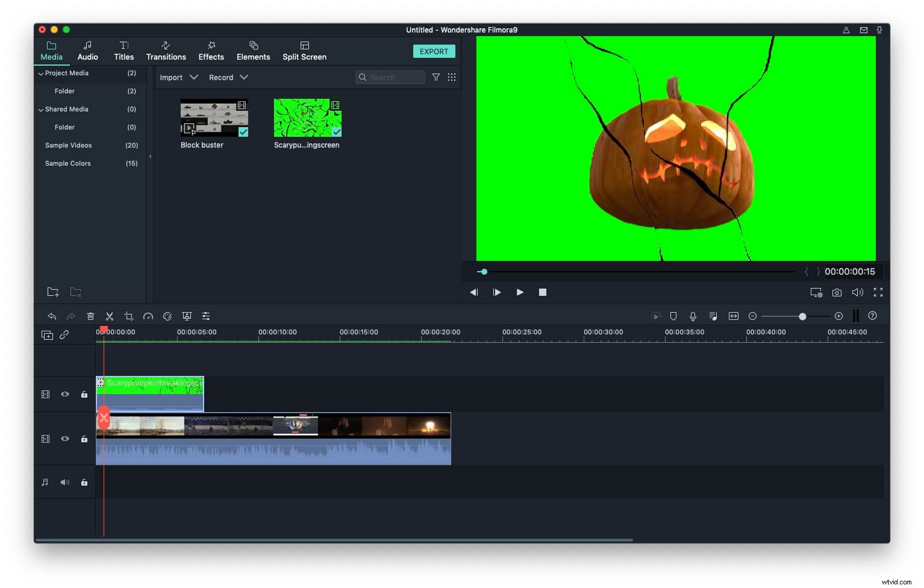The image size is (924, 588).
Task: Click the Block buster media thumbnail
Action: point(214,118)
